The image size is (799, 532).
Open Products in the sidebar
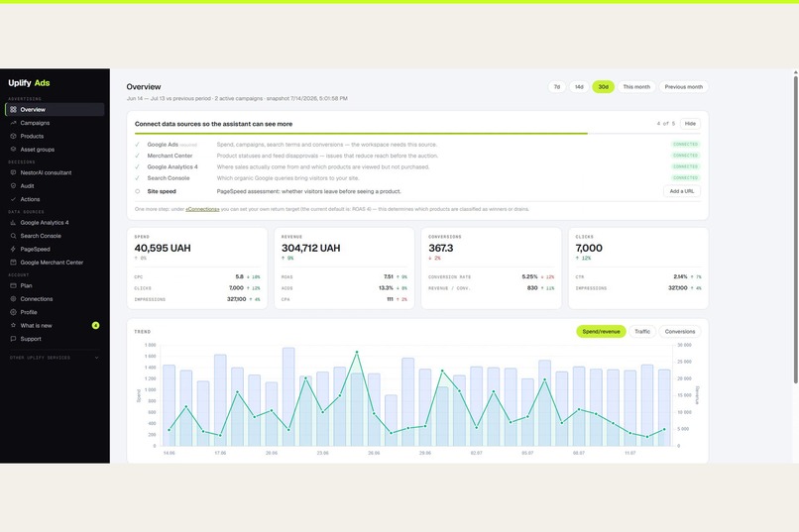click(x=56, y=136)
